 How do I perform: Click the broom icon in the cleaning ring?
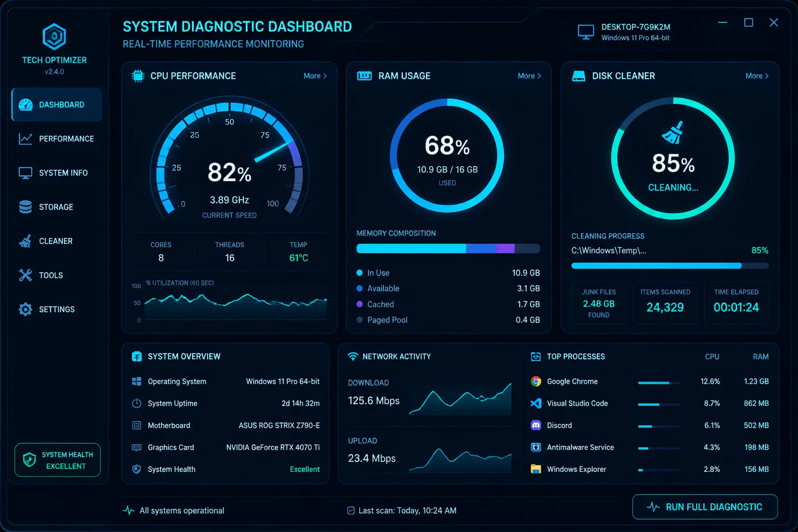pyautogui.click(x=673, y=132)
